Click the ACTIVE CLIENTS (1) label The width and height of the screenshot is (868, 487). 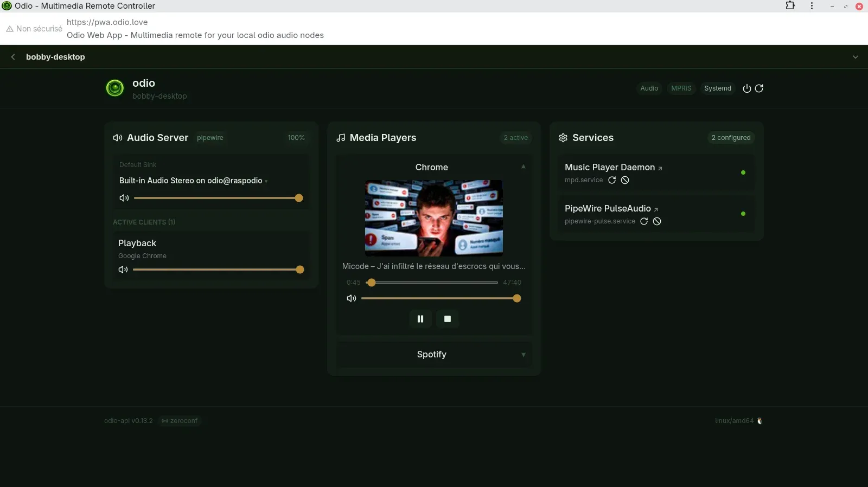point(144,222)
